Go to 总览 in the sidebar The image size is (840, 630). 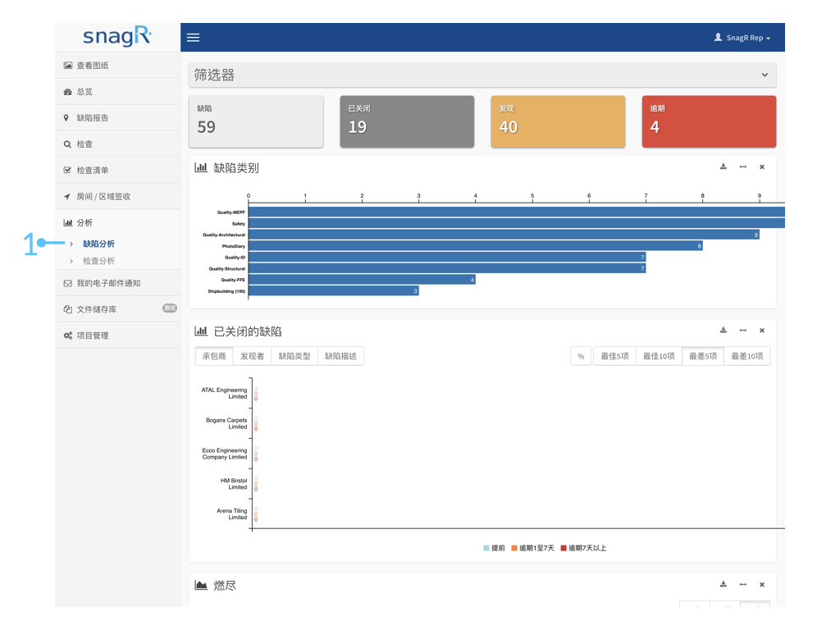click(x=117, y=92)
